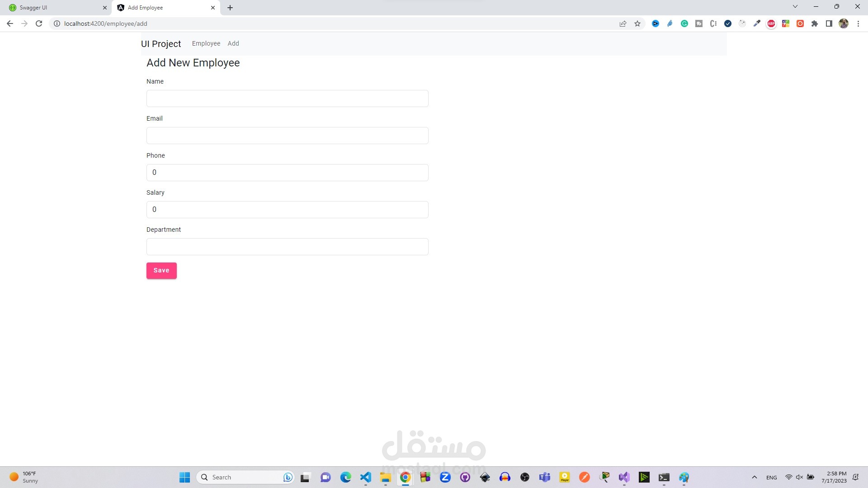Click the Grammarly extension icon
The image size is (868, 488).
coord(684,23)
